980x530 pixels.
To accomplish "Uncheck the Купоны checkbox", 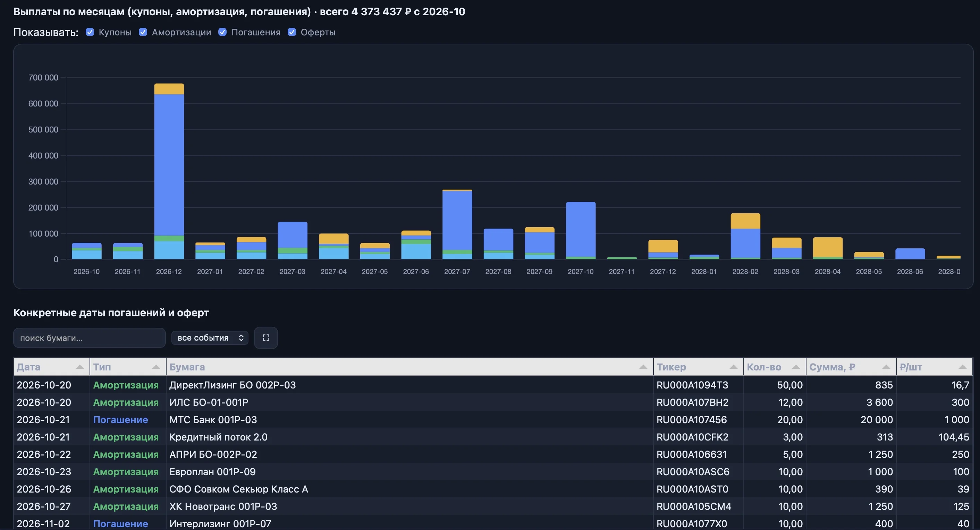I will coord(90,32).
